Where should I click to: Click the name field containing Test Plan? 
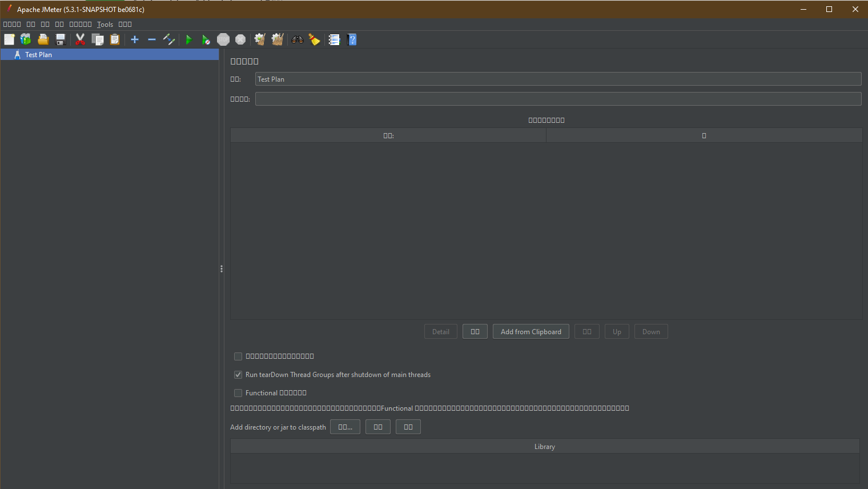(558, 79)
